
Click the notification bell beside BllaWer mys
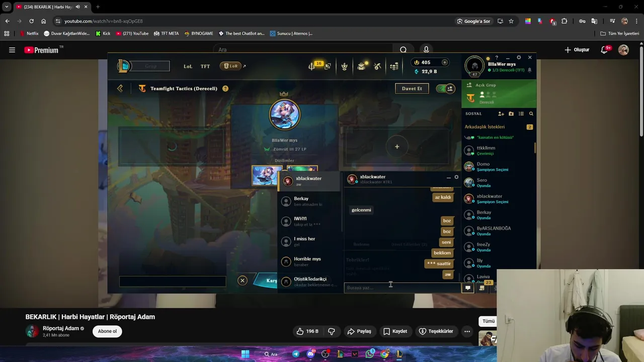point(529,70)
